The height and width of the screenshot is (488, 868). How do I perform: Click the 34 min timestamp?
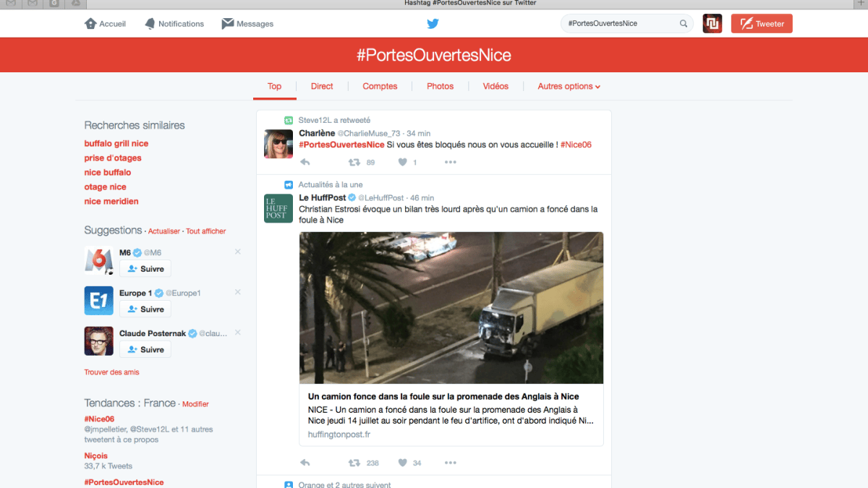(419, 133)
